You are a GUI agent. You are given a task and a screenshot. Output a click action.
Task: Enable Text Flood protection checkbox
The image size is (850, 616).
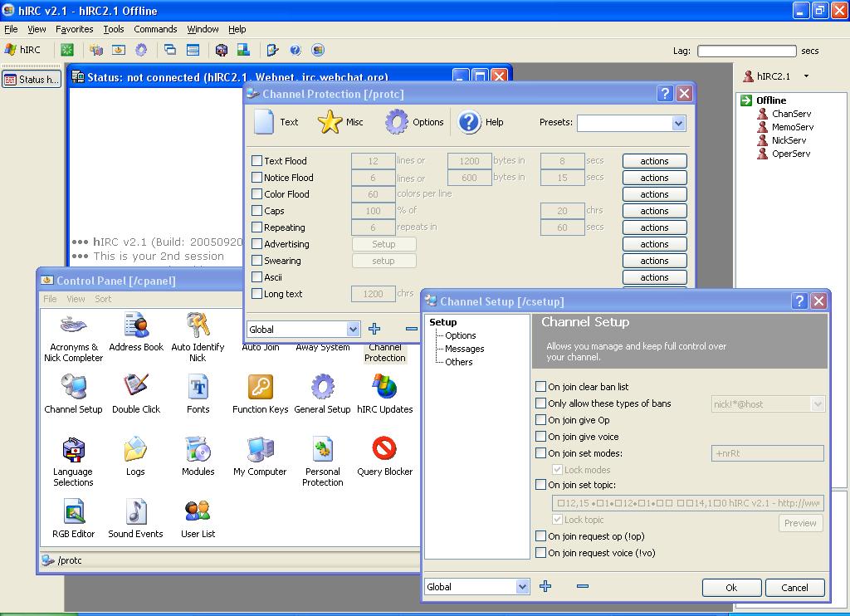[x=257, y=160]
